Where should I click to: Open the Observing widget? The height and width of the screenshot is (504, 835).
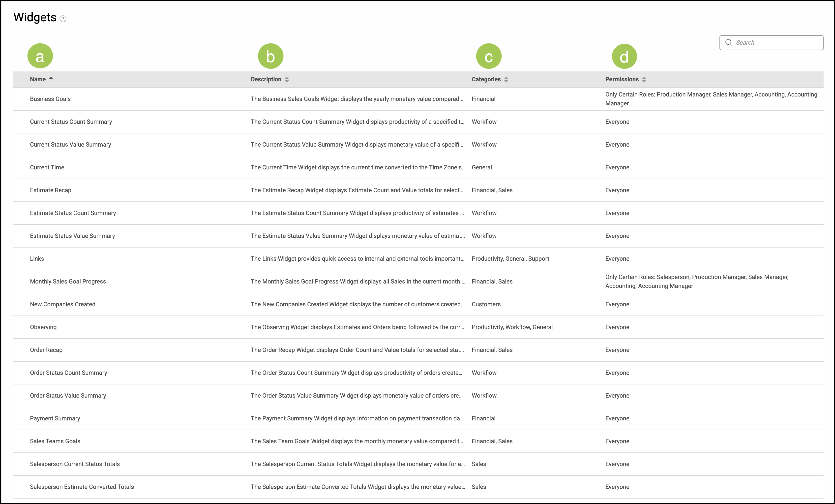[x=43, y=327]
